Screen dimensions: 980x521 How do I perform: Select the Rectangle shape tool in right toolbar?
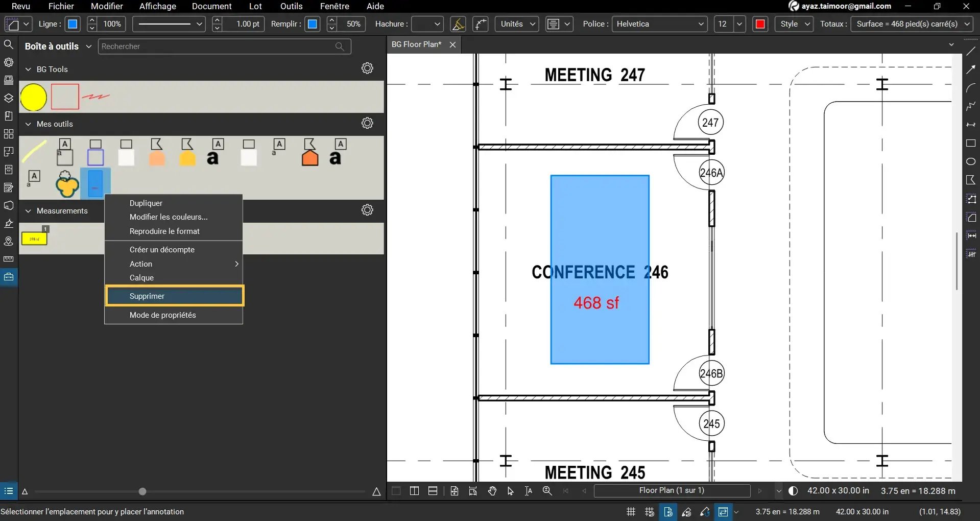coord(971,144)
